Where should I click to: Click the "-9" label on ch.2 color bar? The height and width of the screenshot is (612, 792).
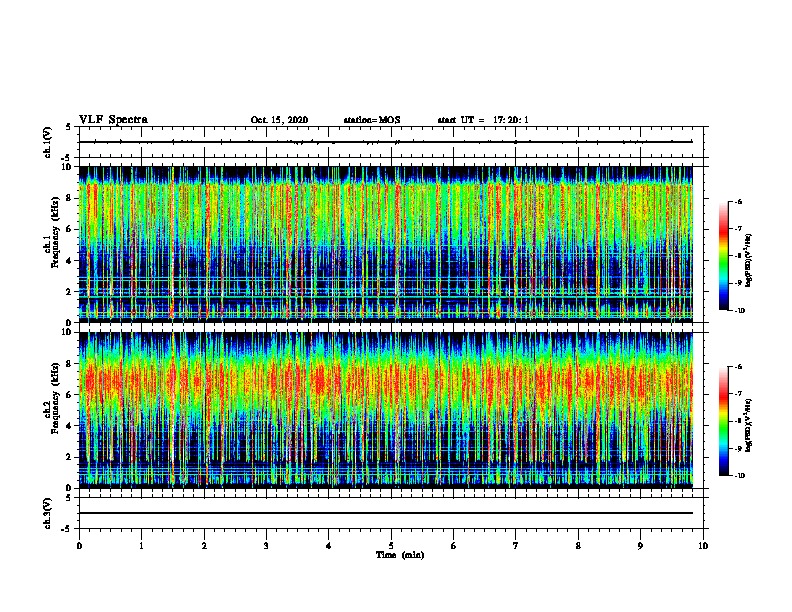click(738, 448)
